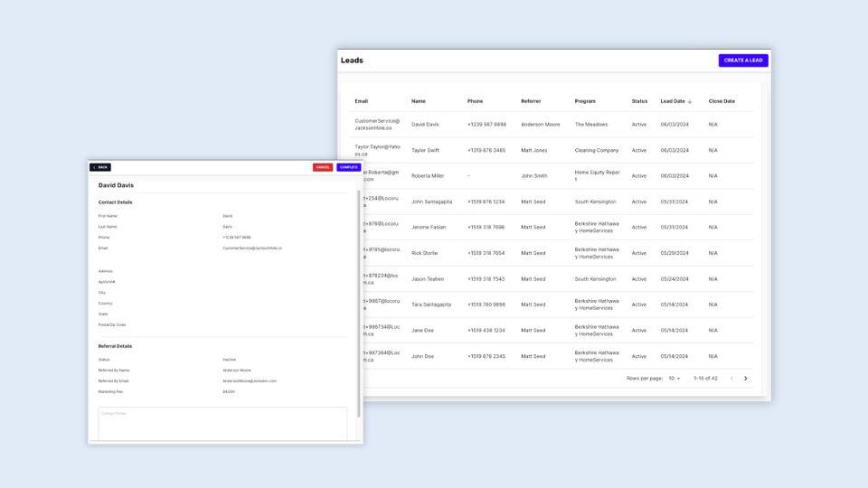868x488 pixels.
Task: Sort by the Program column header
Action: 585,101
